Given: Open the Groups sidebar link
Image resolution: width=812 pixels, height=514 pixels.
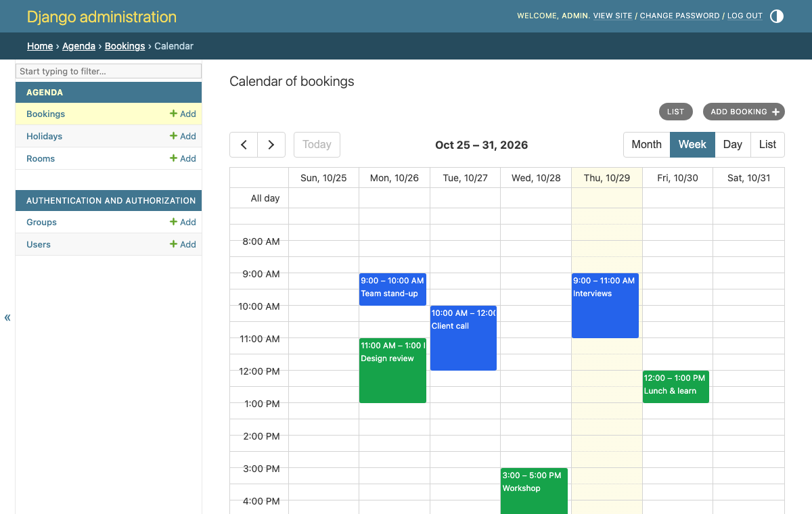Looking at the screenshot, I should (41, 222).
